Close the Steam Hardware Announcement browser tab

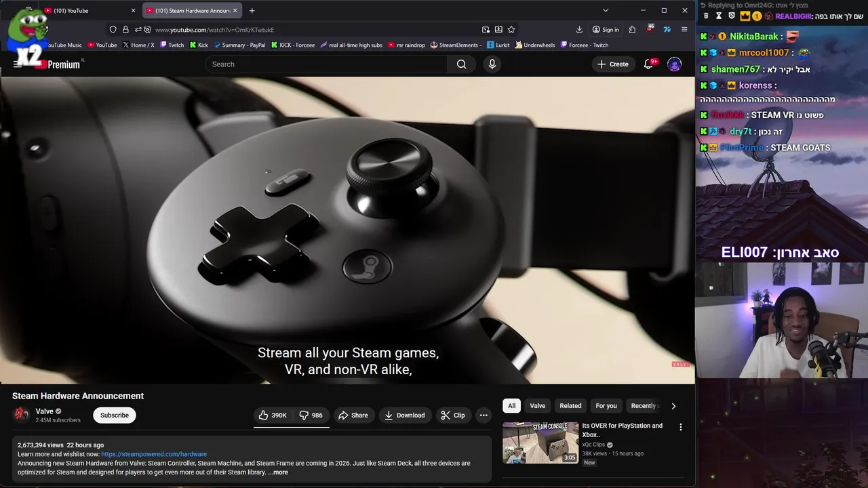click(x=235, y=11)
